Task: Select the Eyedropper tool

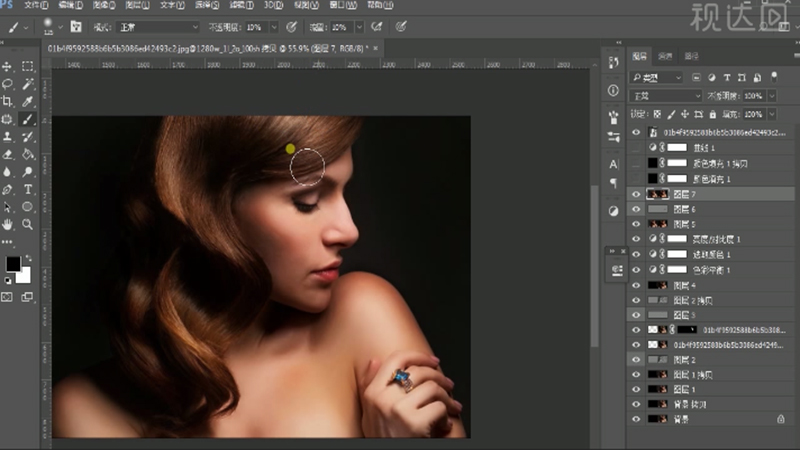Action: (x=28, y=101)
